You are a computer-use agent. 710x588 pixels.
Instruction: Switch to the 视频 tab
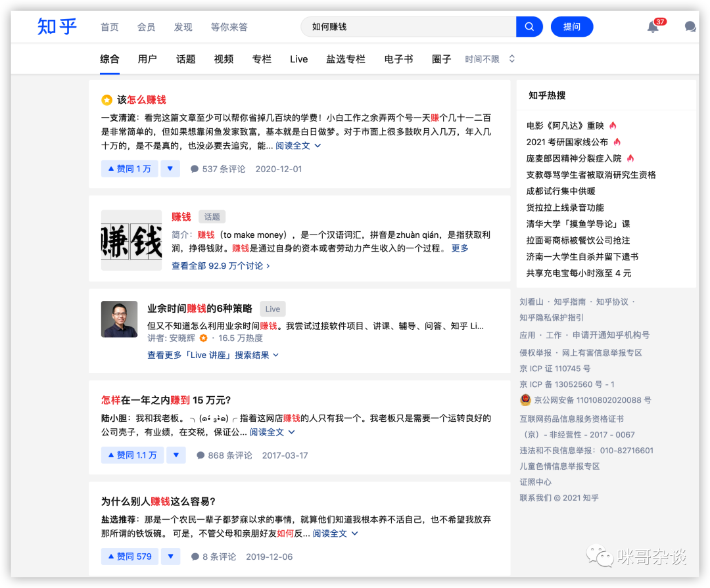pos(224,59)
